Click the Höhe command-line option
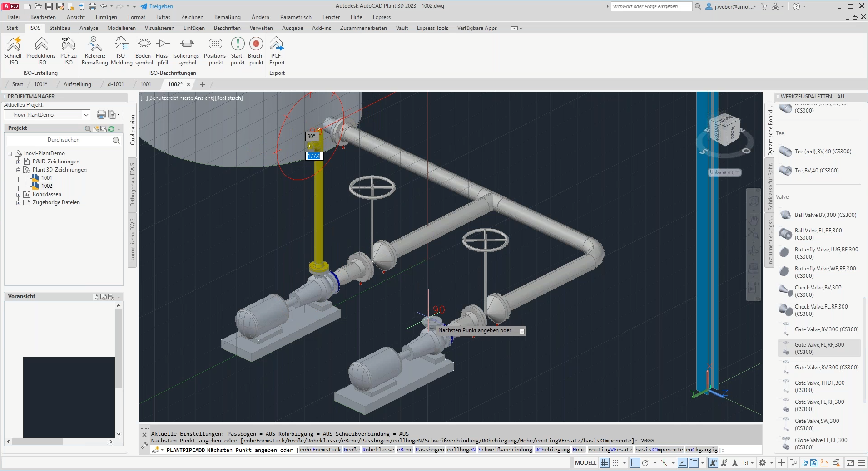The width and height of the screenshot is (868, 471). 579,450
